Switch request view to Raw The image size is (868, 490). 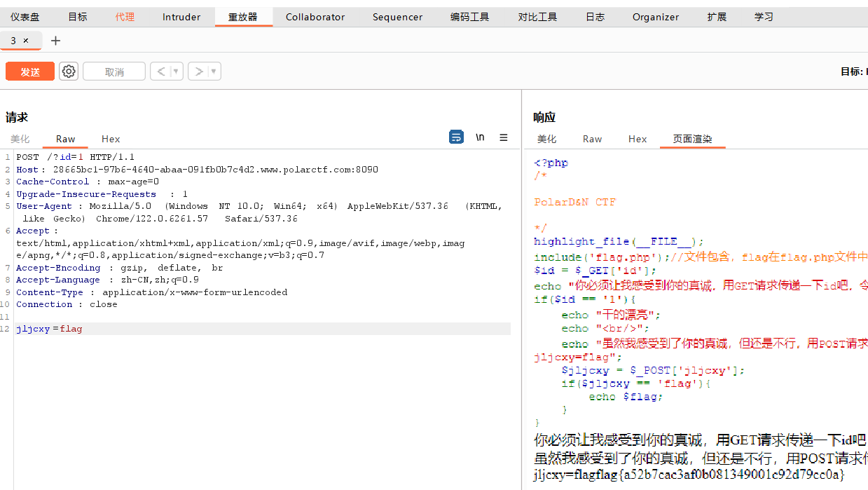66,139
